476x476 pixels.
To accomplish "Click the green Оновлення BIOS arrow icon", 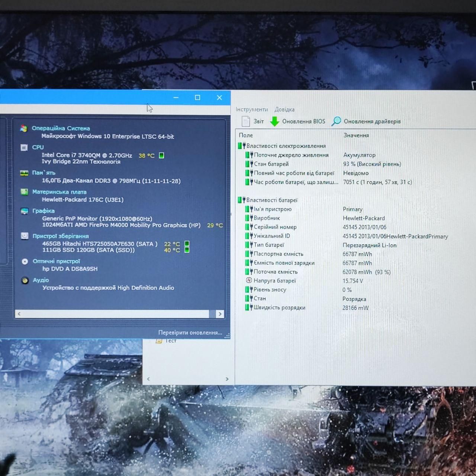I will pyautogui.click(x=274, y=122).
